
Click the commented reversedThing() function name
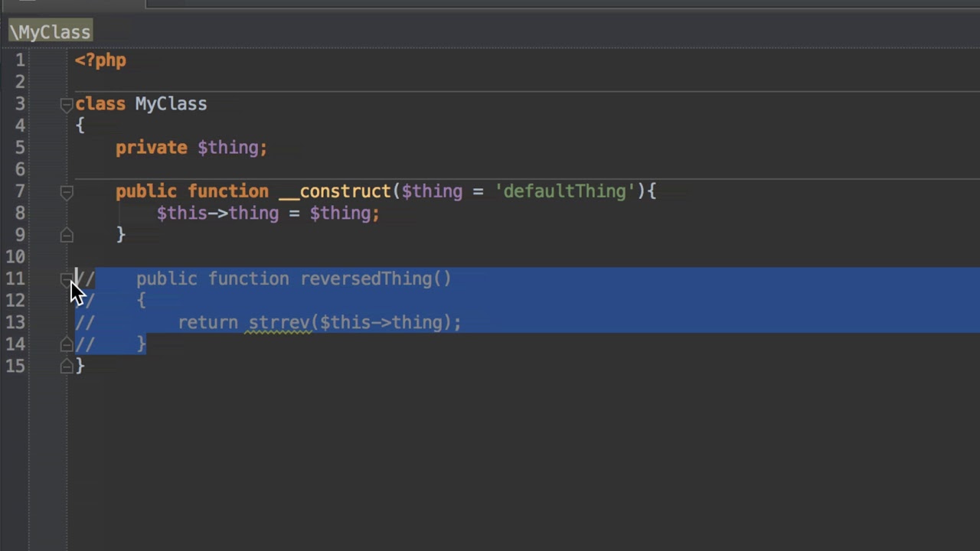click(x=376, y=279)
